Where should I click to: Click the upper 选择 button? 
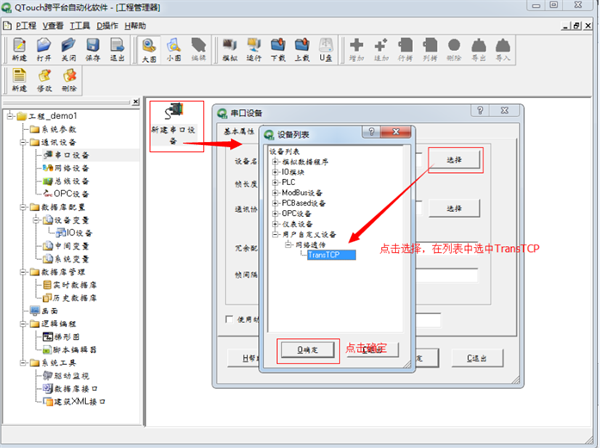coord(455,158)
